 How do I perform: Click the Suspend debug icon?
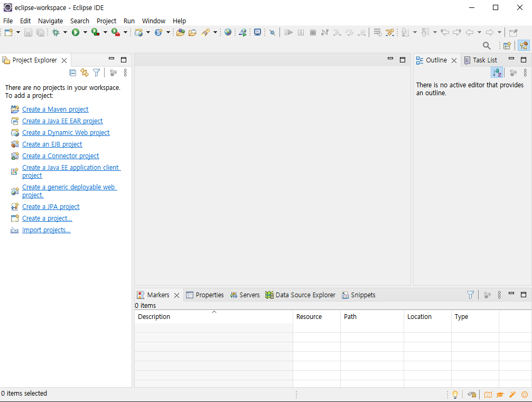tap(301, 32)
